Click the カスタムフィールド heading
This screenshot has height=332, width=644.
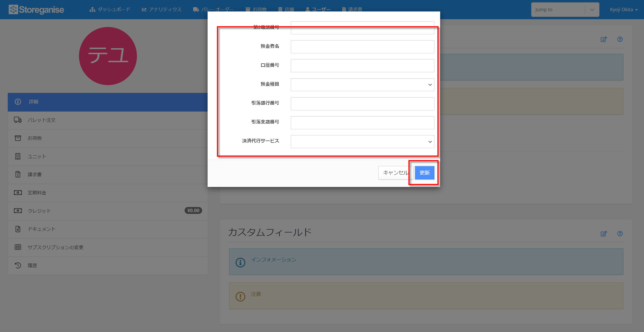(x=270, y=232)
